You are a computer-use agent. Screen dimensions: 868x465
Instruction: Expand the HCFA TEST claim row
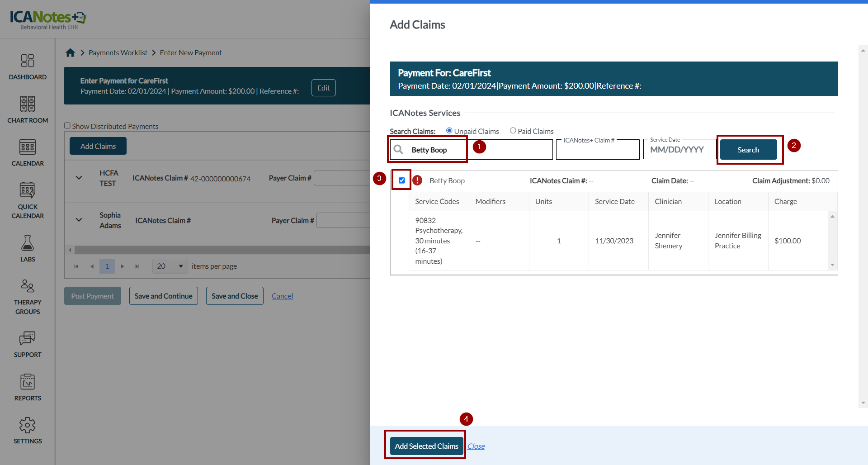(x=79, y=178)
